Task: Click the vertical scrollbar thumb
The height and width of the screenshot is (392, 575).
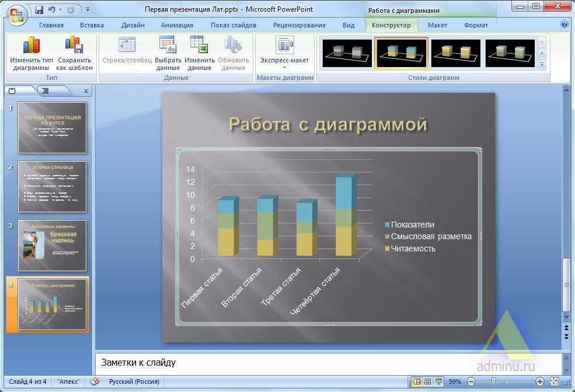Action: [567, 285]
